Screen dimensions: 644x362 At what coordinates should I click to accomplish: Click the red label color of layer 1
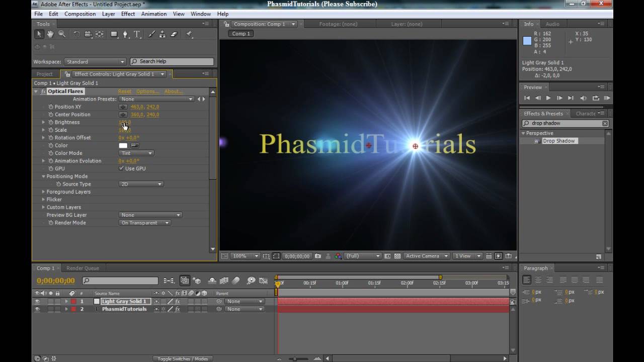(73, 302)
